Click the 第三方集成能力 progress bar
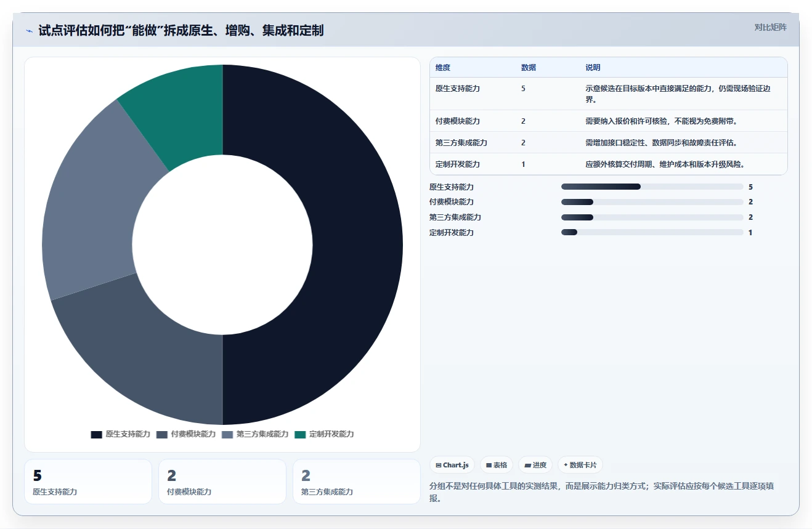This screenshot has height=529, width=812. click(652, 217)
